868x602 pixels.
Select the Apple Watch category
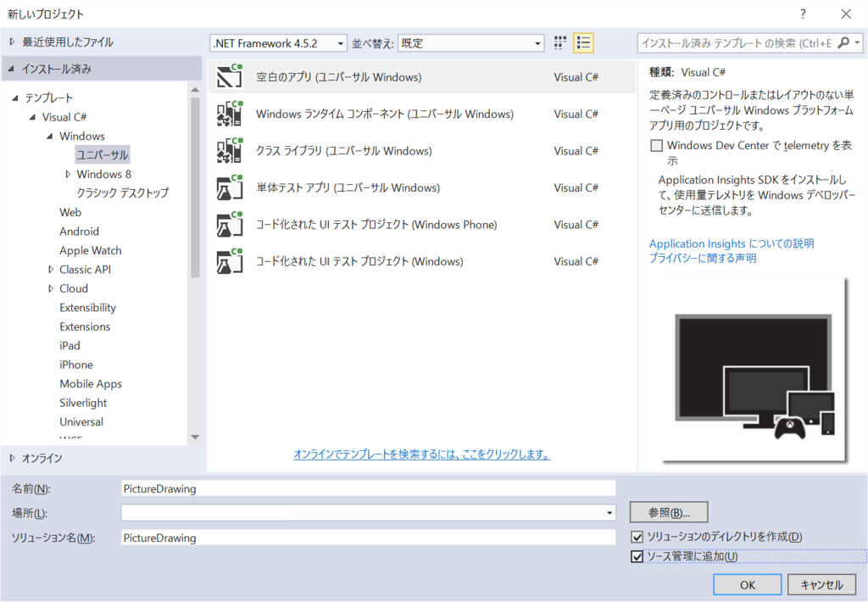tap(90, 250)
